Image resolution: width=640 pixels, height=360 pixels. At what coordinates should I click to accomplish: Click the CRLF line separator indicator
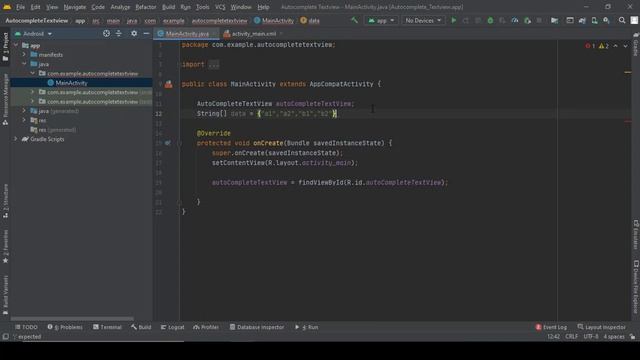[571, 337]
